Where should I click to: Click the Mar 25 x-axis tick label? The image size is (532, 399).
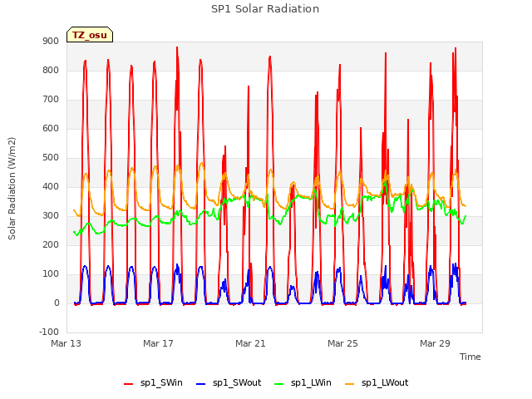[342, 343]
